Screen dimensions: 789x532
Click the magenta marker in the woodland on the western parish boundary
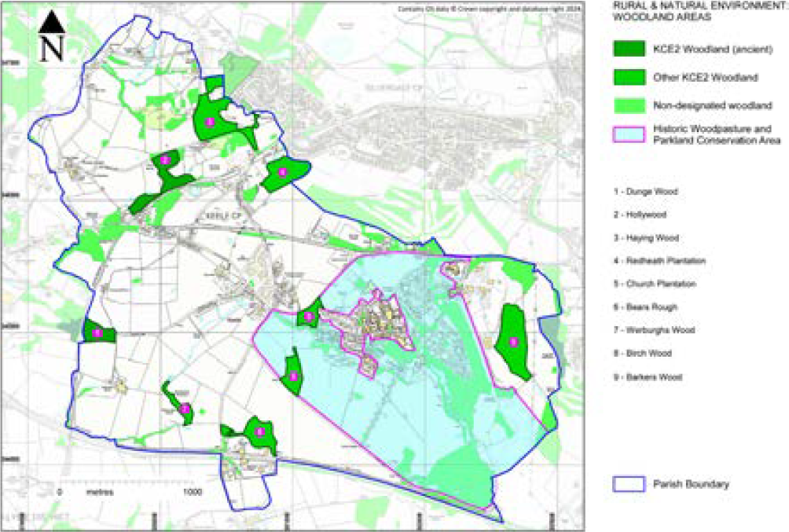click(97, 332)
